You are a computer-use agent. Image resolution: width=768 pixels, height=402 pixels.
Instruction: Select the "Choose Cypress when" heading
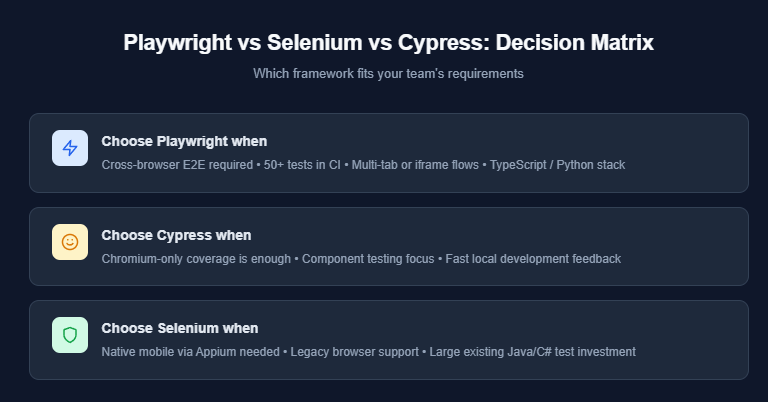pyautogui.click(x=176, y=235)
